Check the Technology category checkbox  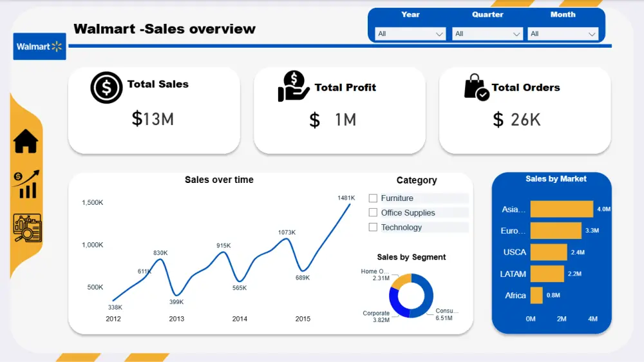[373, 227]
